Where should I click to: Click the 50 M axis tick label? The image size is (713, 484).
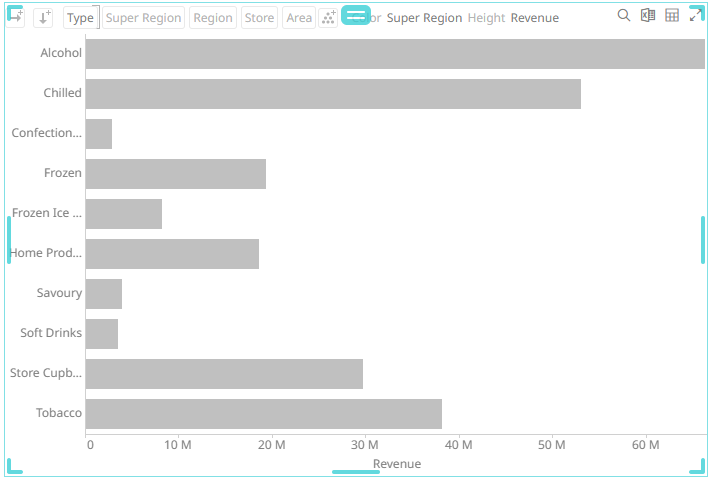click(552, 445)
